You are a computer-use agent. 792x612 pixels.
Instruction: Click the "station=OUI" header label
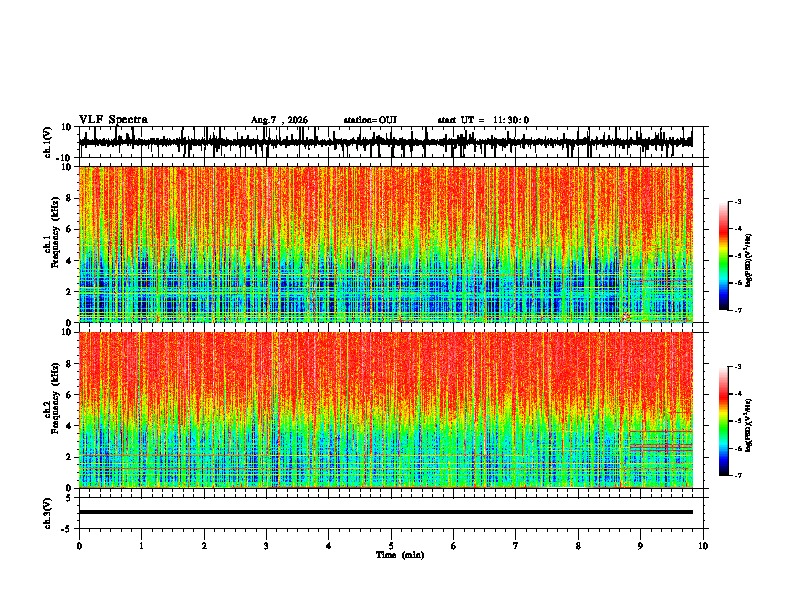tap(370, 120)
